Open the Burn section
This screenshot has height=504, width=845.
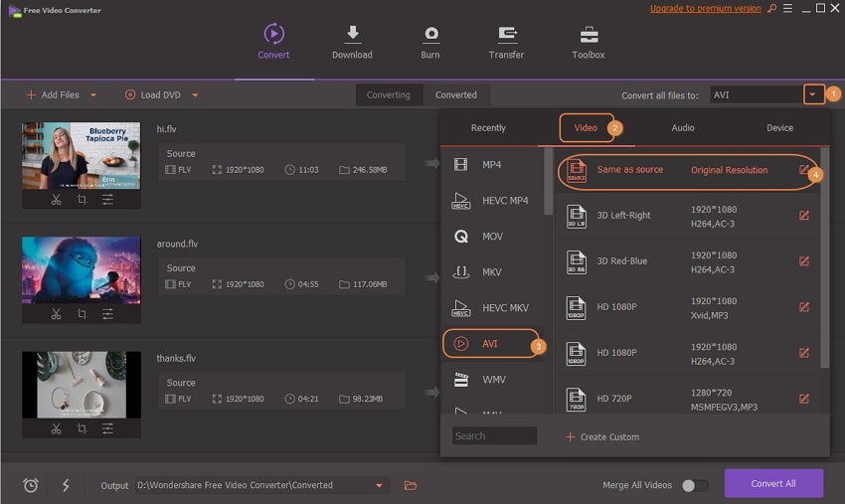click(430, 42)
